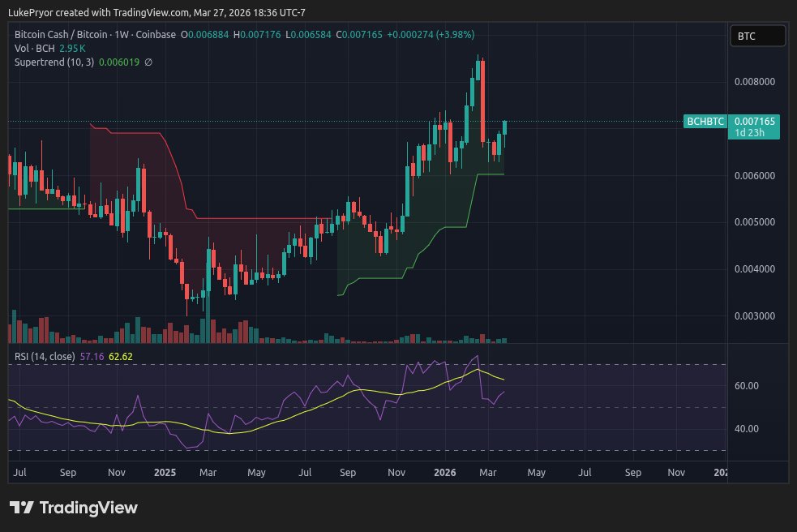Click the current price 0.007165 label
The width and height of the screenshot is (797, 532).
[756, 121]
